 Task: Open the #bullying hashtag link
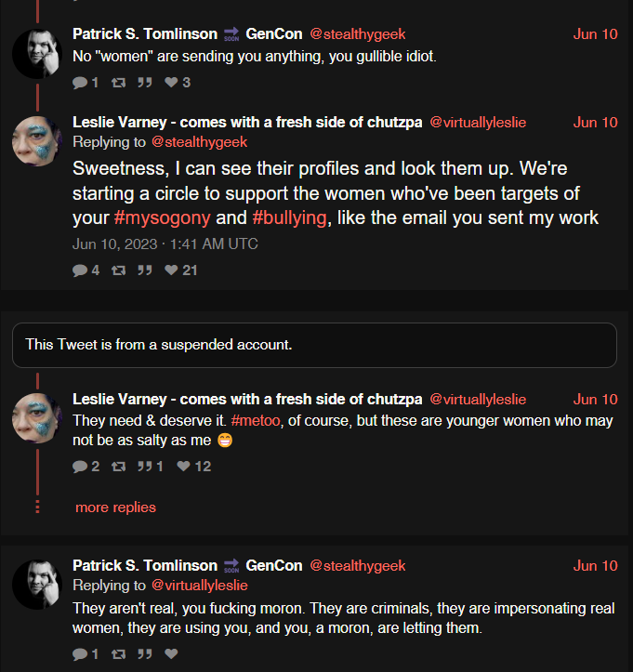289,217
